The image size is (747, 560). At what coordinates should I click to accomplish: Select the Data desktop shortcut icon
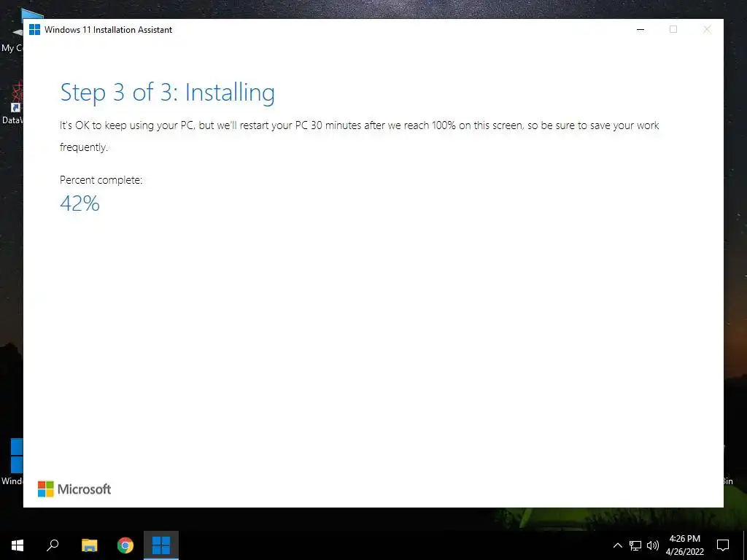pyautogui.click(x=13, y=102)
